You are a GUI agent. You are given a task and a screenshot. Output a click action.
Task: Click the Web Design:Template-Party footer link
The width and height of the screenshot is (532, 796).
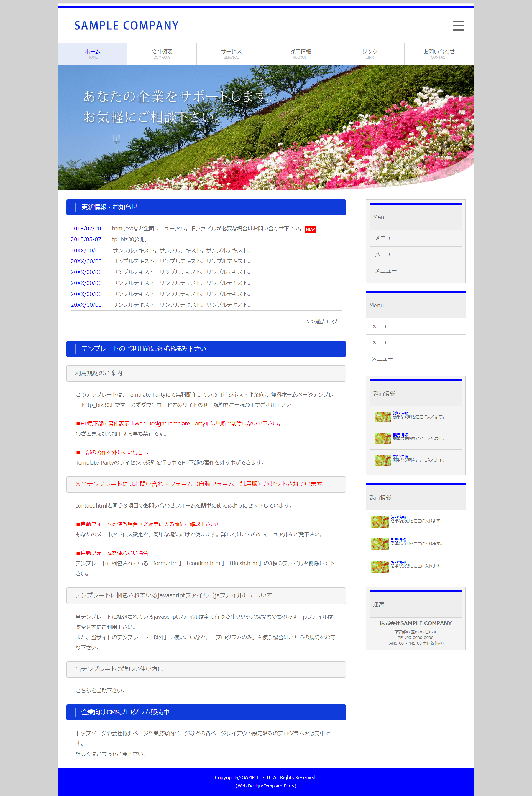click(x=266, y=786)
